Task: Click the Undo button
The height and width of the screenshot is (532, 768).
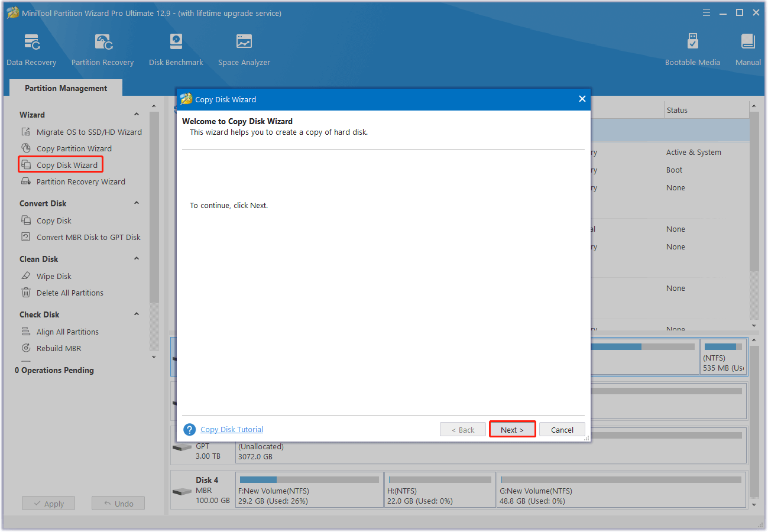Action: pos(118,504)
